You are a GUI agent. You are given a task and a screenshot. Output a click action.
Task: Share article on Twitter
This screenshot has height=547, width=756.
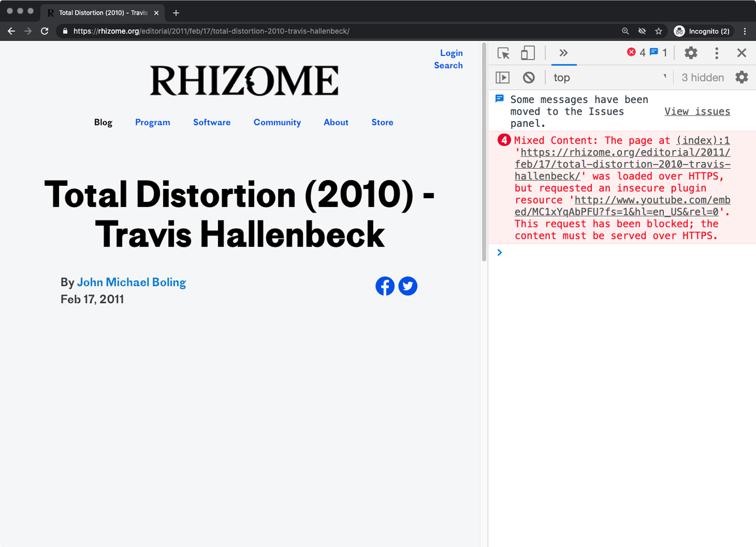pos(408,286)
